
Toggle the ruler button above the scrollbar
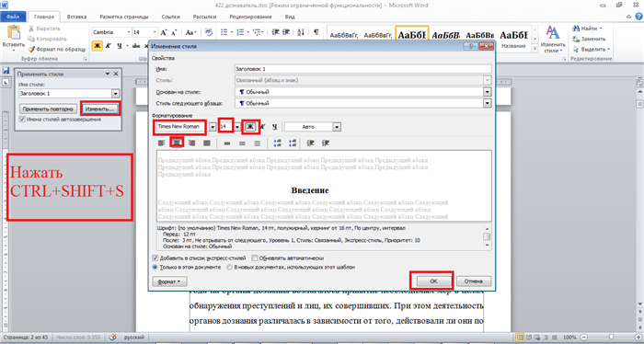tap(639, 83)
